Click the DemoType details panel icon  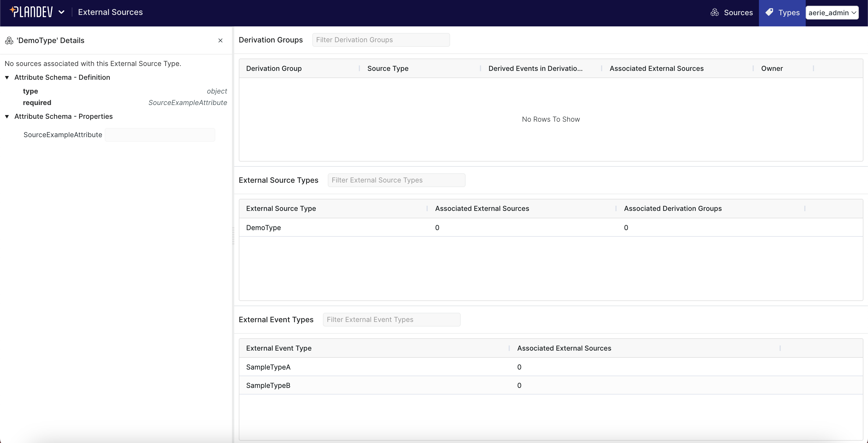(x=9, y=40)
